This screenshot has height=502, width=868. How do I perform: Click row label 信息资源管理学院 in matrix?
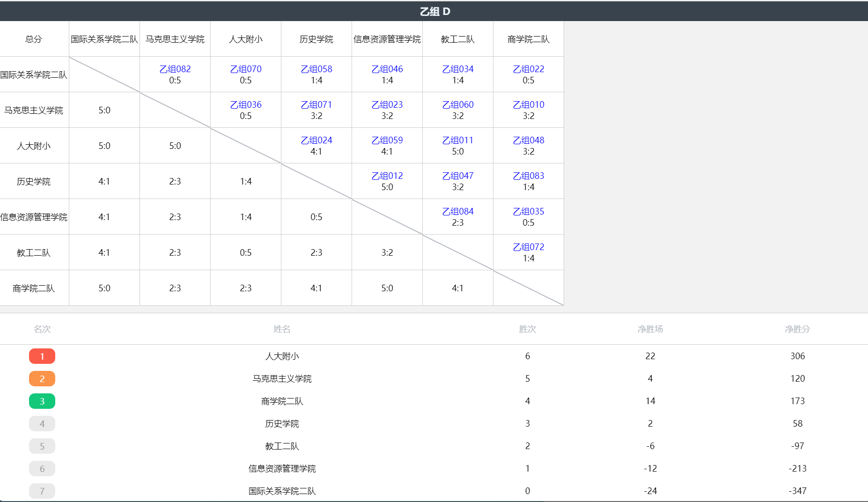tap(34, 217)
